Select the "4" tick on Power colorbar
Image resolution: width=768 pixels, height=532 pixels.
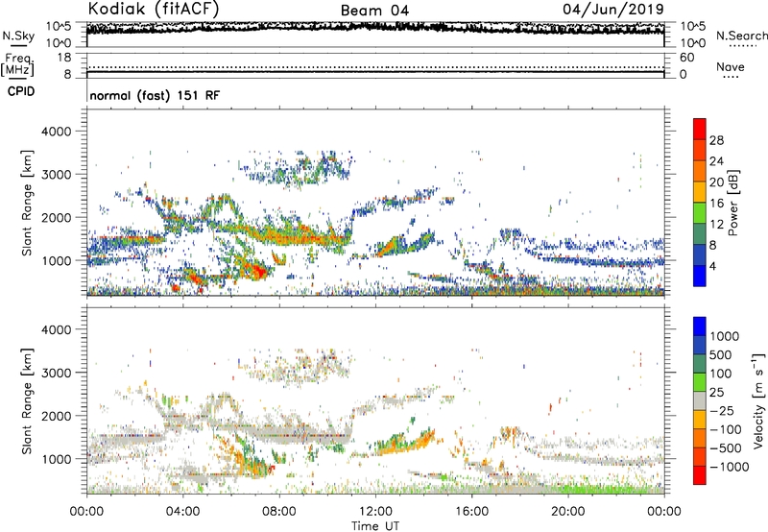(x=712, y=266)
